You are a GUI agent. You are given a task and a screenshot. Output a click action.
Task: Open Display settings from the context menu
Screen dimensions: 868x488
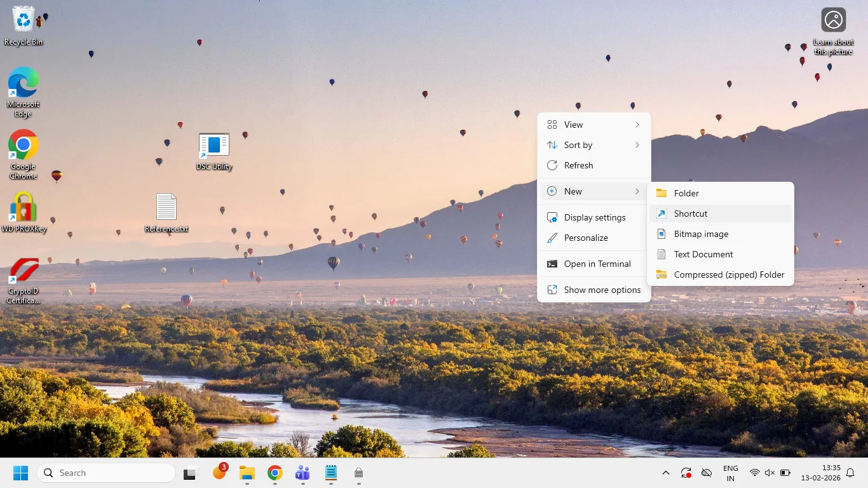click(x=593, y=217)
